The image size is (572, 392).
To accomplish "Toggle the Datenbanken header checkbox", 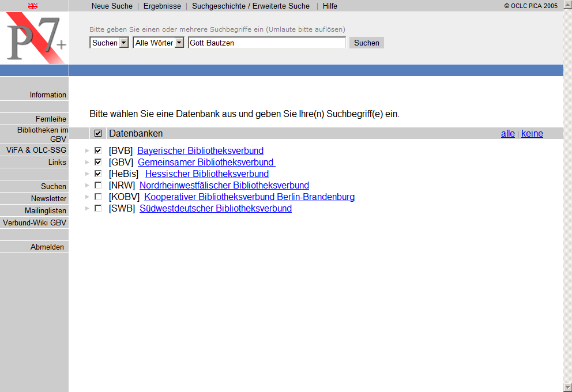I will 98,134.
